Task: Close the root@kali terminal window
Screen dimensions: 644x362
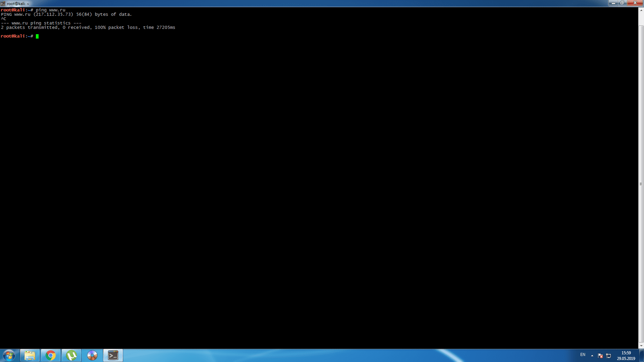Action: point(635,3)
